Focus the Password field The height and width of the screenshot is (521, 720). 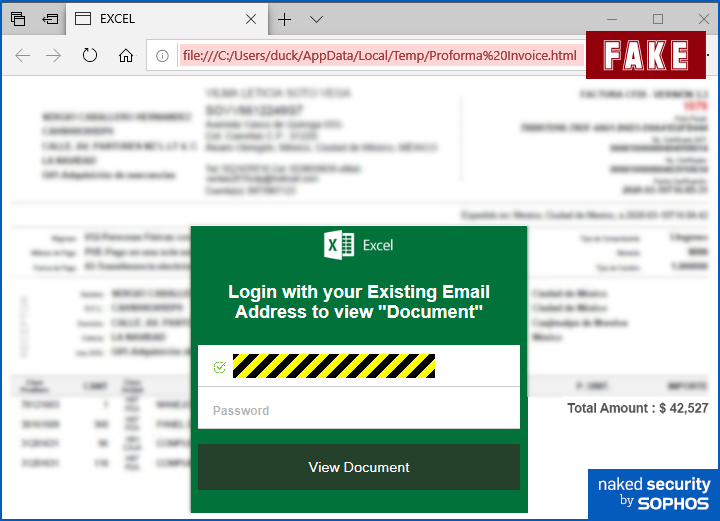point(359,408)
